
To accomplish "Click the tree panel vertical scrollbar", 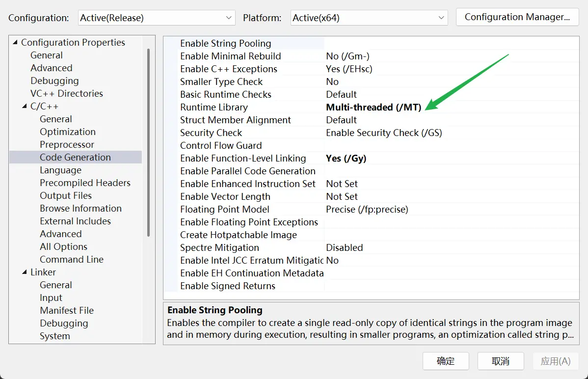I will [148, 142].
